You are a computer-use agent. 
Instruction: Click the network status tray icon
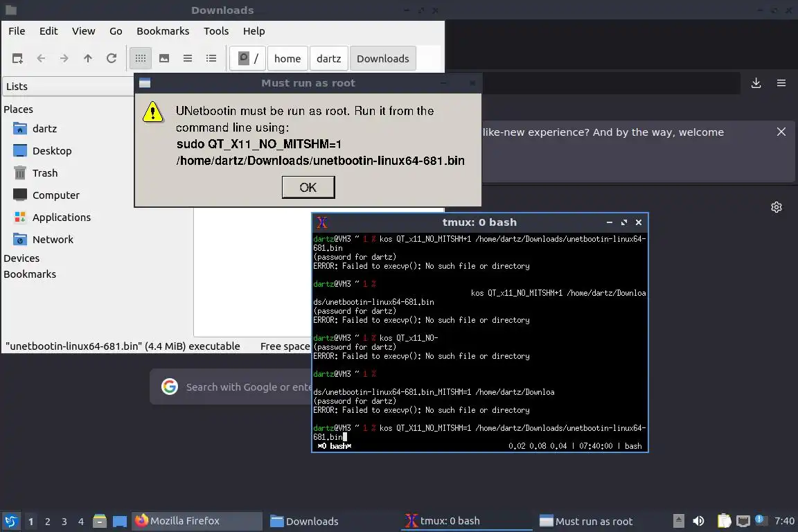[x=743, y=521]
